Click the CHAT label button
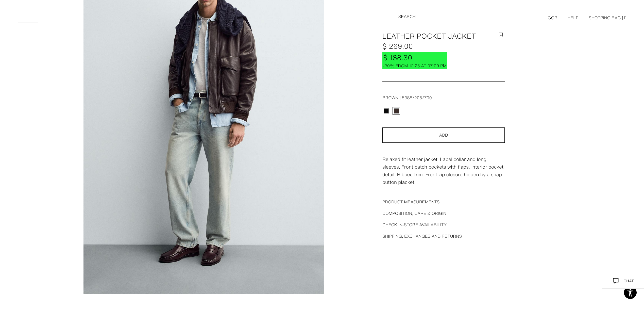 pos(628,281)
